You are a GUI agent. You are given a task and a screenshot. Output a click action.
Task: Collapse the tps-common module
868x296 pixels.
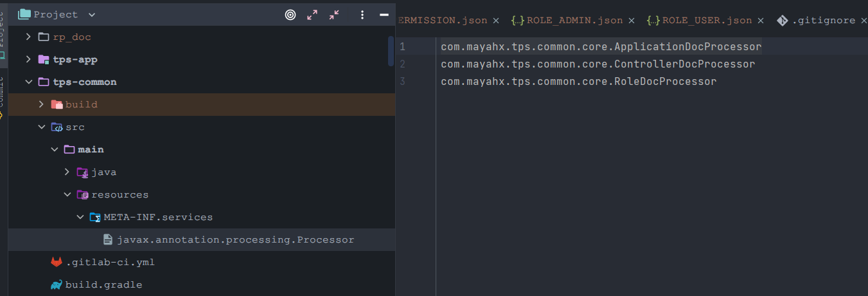28,82
